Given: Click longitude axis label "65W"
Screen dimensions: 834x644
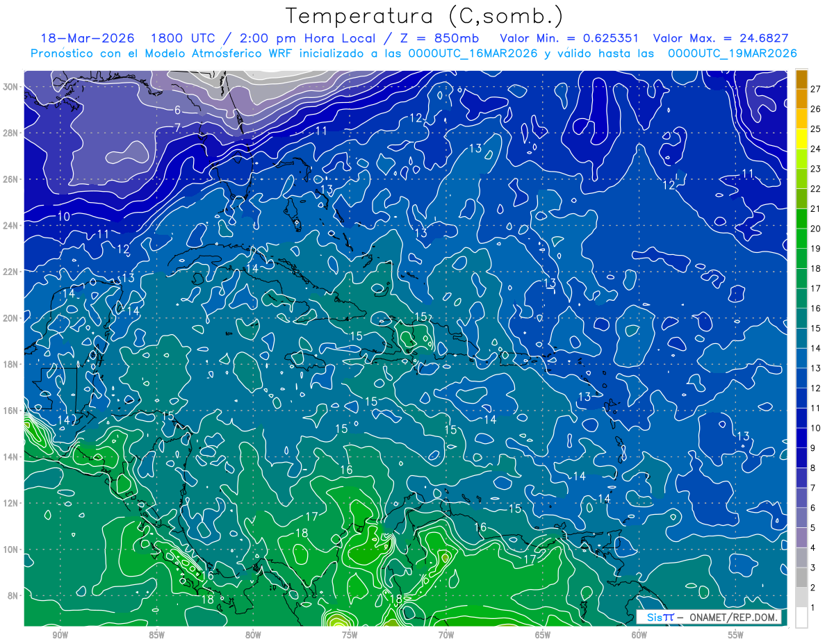Looking at the screenshot, I should [x=543, y=635].
